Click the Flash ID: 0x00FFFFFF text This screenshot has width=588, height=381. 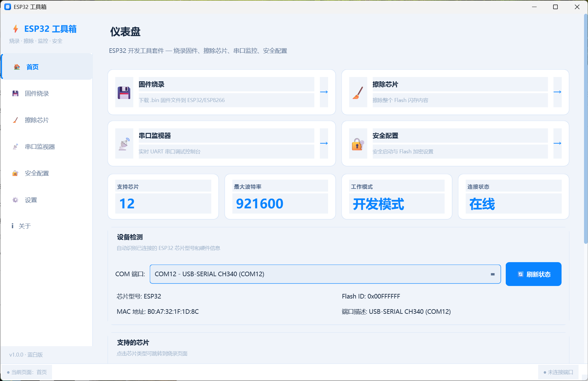click(371, 296)
